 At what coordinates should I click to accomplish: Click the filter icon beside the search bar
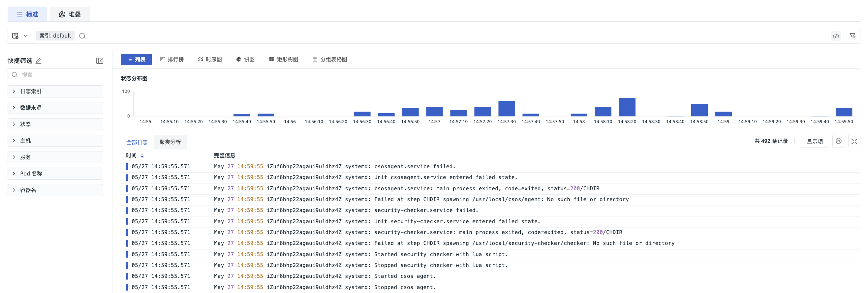[852, 36]
